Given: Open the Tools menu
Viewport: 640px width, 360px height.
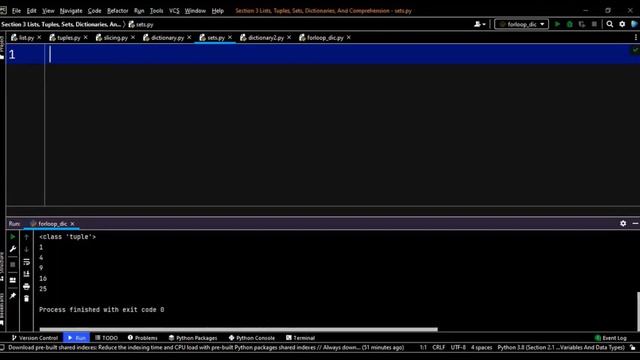Looking at the screenshot, I should 156,11.
